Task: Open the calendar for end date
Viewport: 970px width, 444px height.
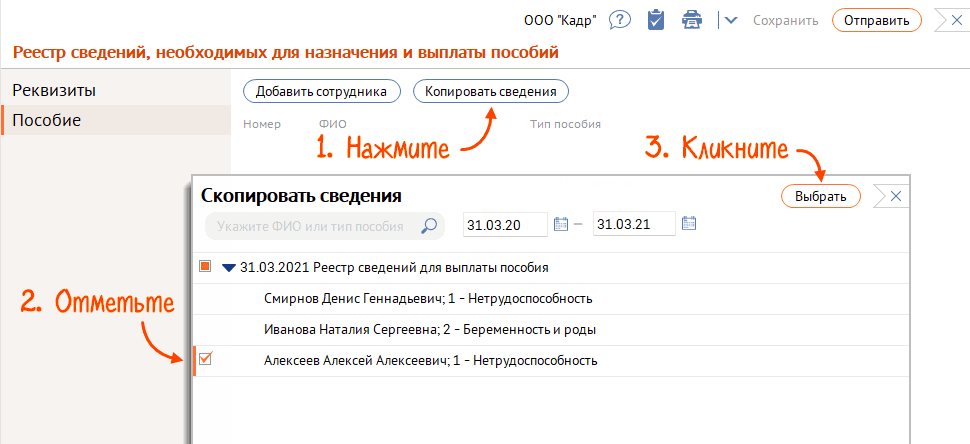Action: point(689,225)
